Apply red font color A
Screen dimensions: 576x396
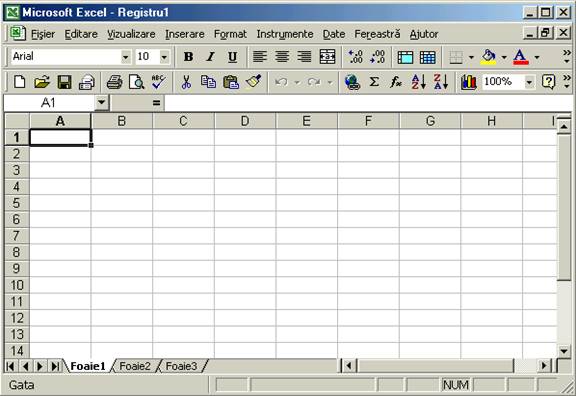521,57
